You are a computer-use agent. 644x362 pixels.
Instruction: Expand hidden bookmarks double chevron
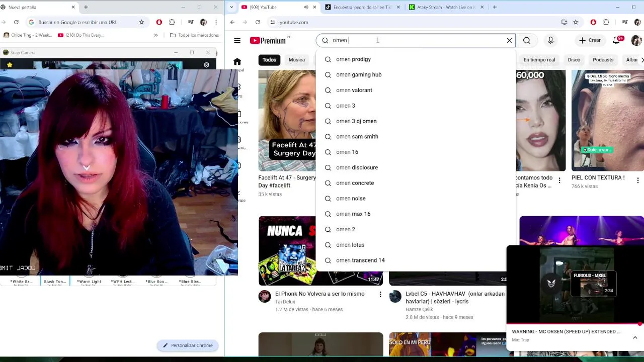click(155, 35)
